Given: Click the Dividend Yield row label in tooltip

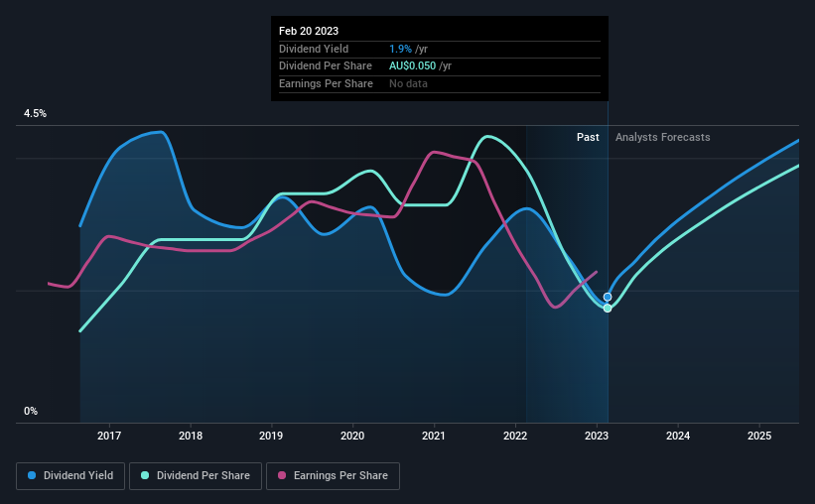Looking at the screenshot, I should tap(314, 49).
